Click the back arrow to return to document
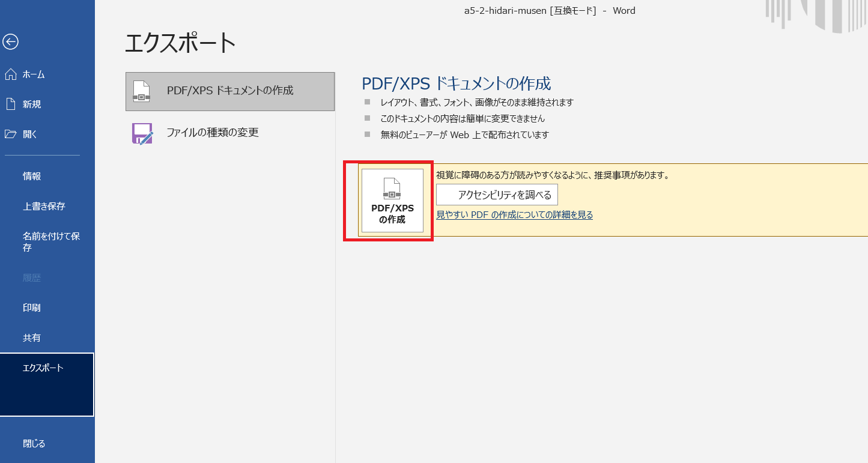Image resolution: width=868 pixels, height=463 pixels. point(10,41)
